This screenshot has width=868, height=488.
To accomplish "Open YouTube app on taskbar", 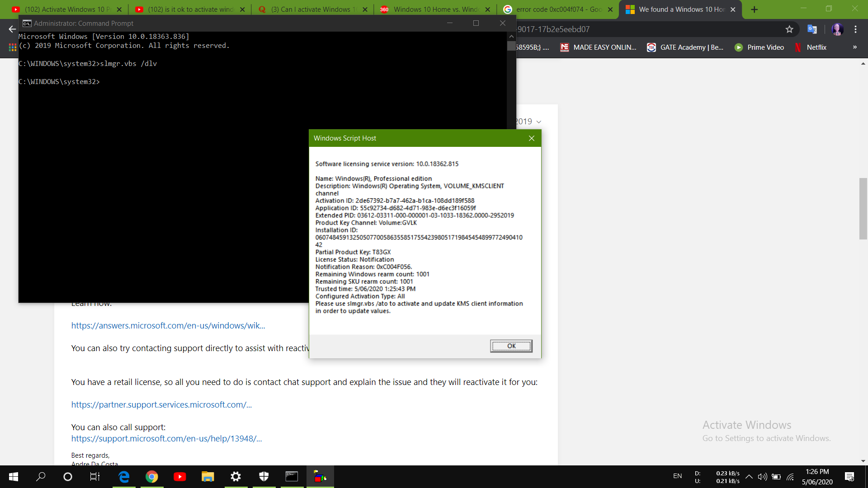I will (180, 477).
